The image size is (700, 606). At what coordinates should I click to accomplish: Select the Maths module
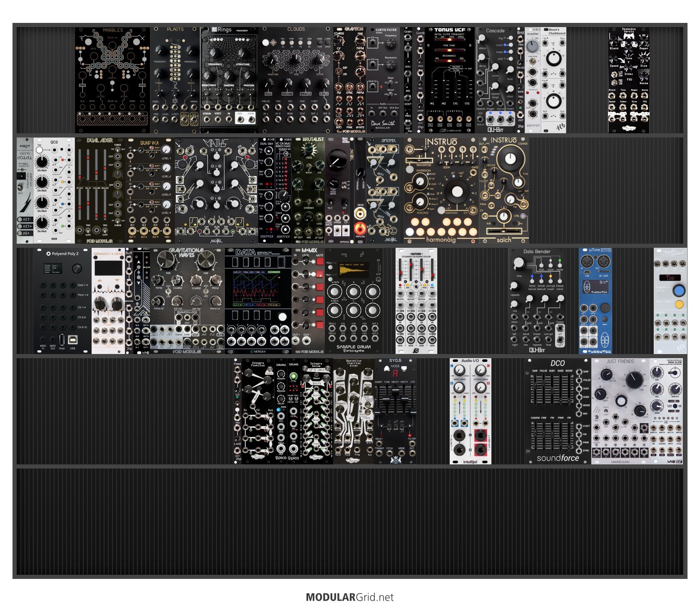(x=217, y=191)
